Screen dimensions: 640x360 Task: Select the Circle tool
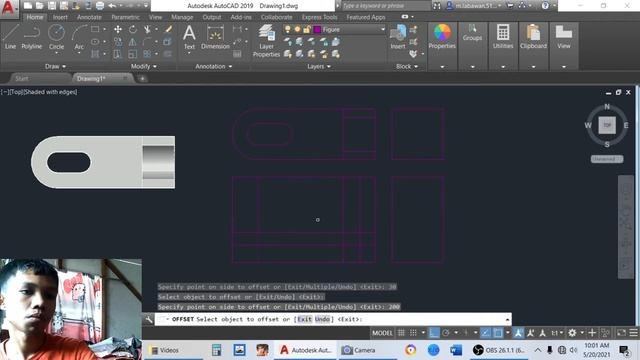click(x=56, y=37)
